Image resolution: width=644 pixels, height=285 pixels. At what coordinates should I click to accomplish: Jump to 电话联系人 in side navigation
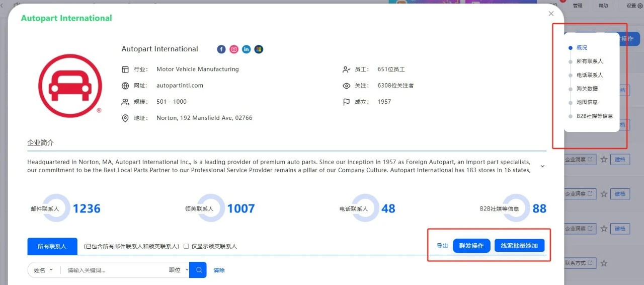[590, 75]
